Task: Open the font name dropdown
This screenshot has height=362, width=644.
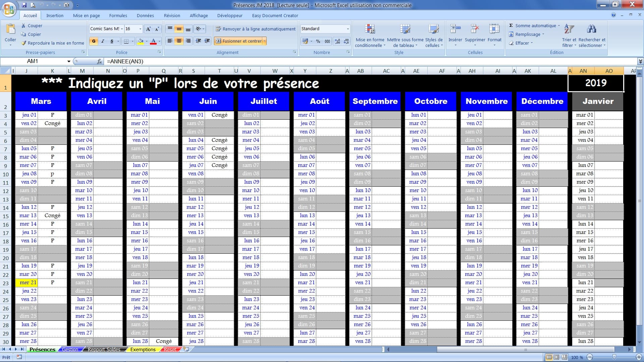Action: (122, 29)
